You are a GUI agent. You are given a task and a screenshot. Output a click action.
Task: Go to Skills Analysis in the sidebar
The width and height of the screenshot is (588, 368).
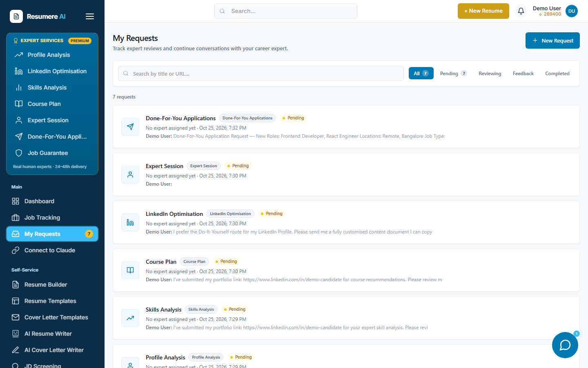point(52,88)
